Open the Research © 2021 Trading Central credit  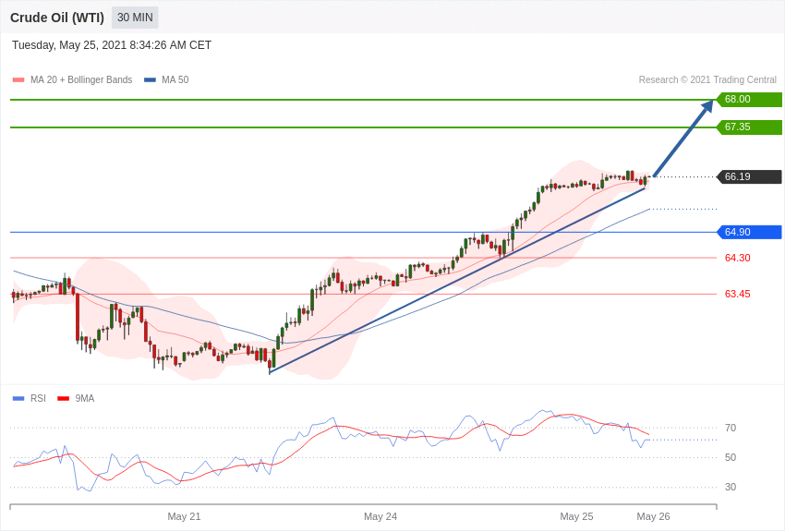tap(707, 80)
